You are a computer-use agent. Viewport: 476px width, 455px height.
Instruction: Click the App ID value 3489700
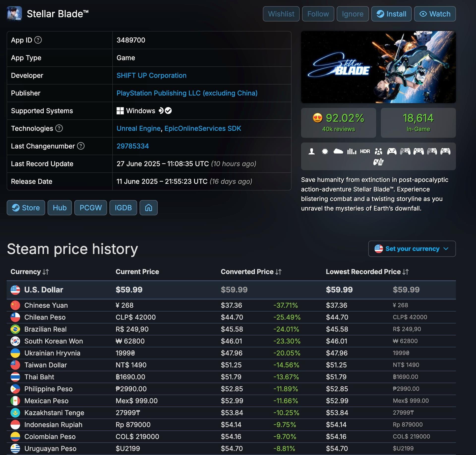131,40
